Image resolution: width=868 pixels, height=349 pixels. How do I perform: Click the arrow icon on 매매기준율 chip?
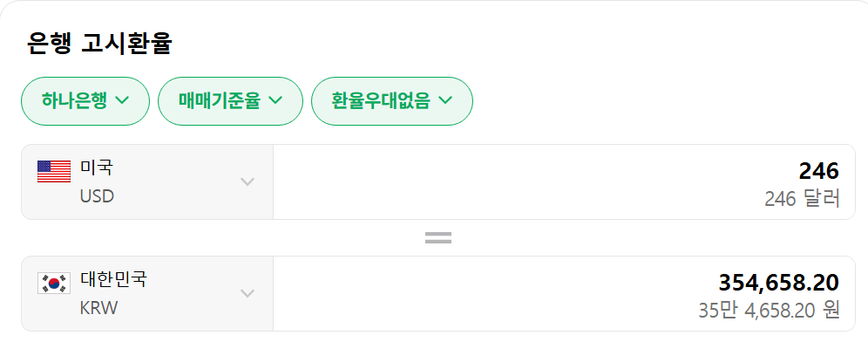coord(275,100)
